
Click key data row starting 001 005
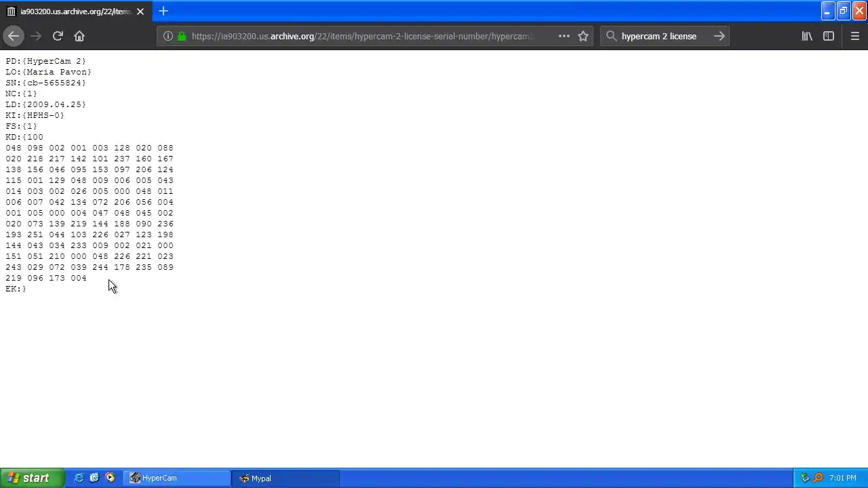[x=90, y=213]
